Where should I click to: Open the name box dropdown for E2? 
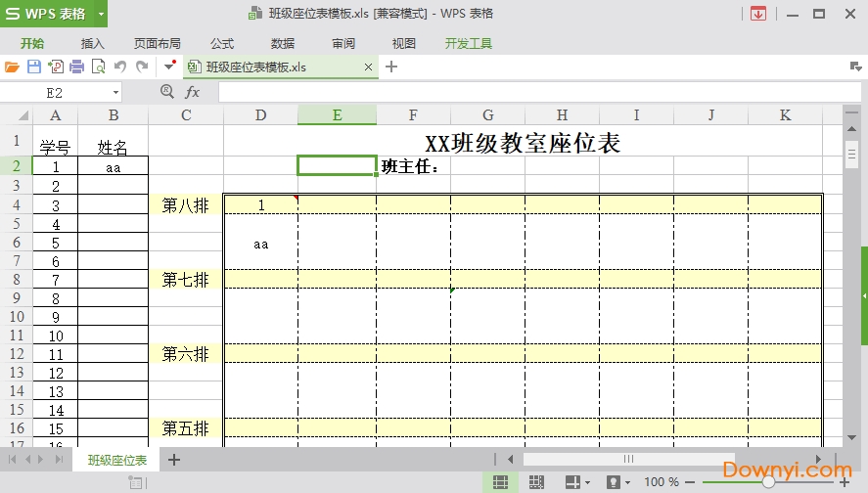click(x=115, y=92)
